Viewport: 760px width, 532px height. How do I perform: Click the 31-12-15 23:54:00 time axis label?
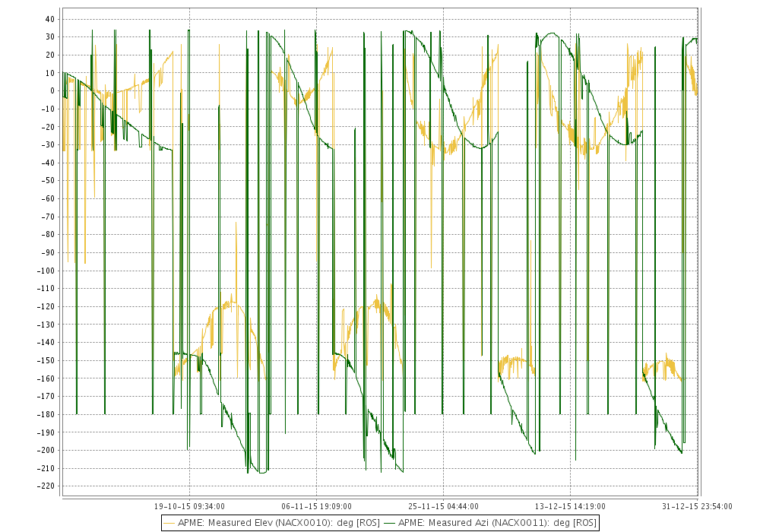pos(697,506)
